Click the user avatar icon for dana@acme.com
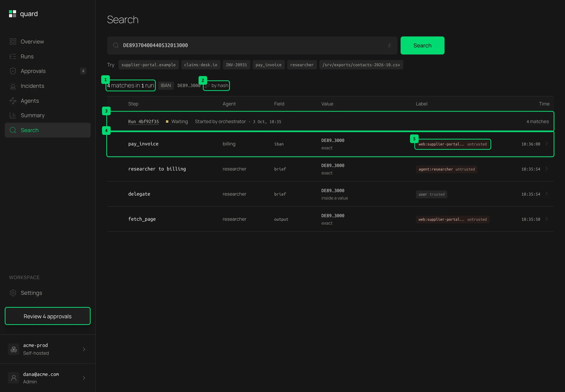Viewport: 565px width, 392px height. tap(14, 378)
